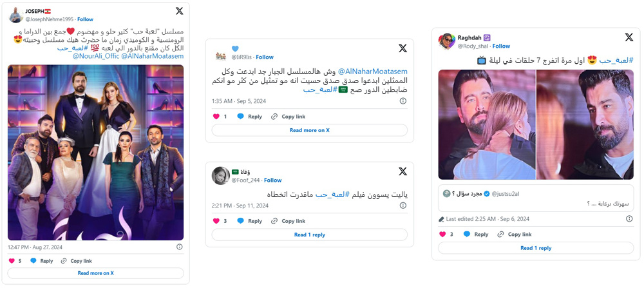The height and width of the screenshot is (288, 644).
Task: Click Read 1 reply under Raghdah's tweet
Action: [x=536, y=248]
